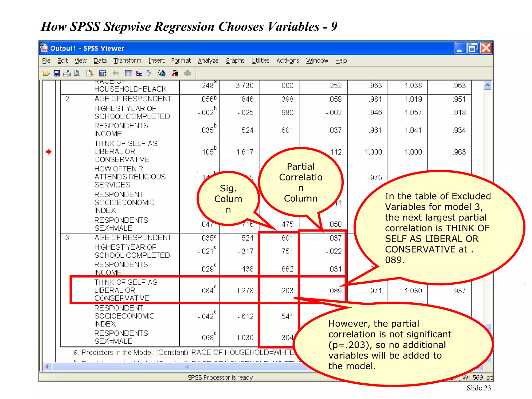Open the Help menu

click(x=341, y=61)
